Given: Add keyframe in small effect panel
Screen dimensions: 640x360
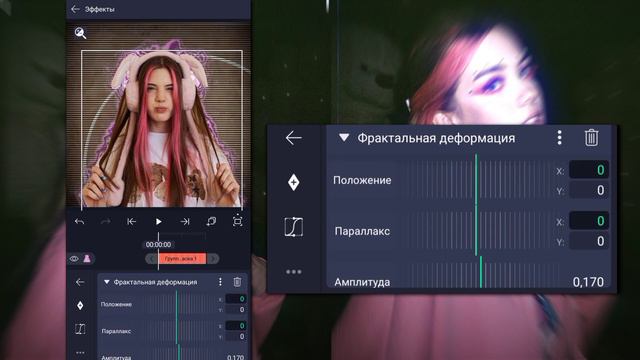Looking at the screenshot, I should tap(80, 305).
